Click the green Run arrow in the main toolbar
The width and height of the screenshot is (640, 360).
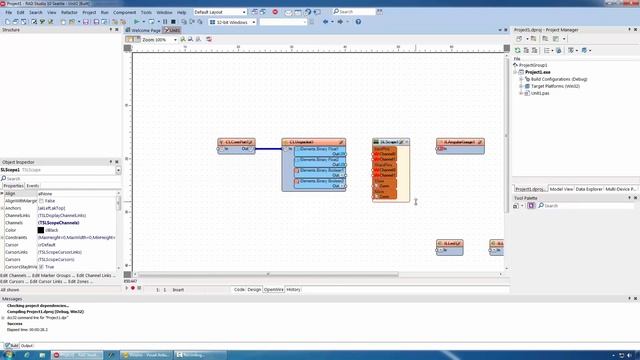point(137,22)
